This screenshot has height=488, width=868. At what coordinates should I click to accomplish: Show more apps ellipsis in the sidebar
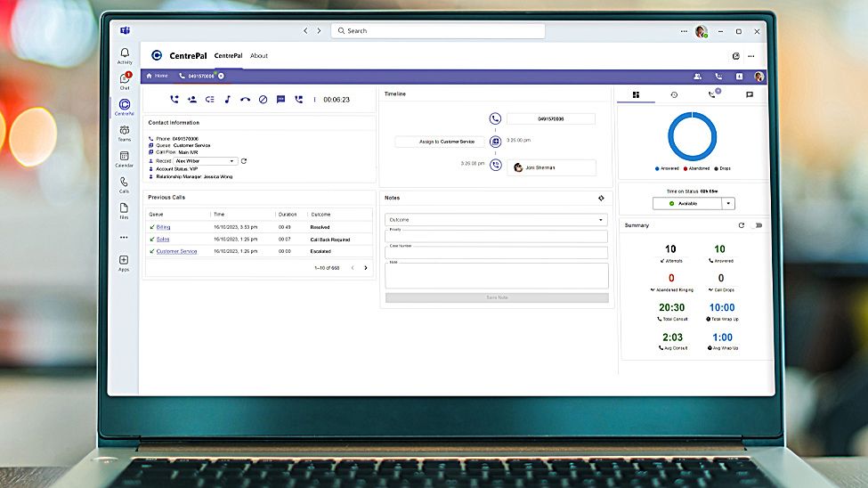click(124, 237)
